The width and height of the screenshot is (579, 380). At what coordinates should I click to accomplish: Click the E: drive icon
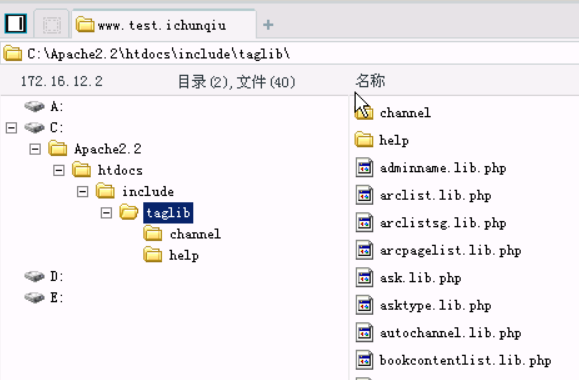34,297
